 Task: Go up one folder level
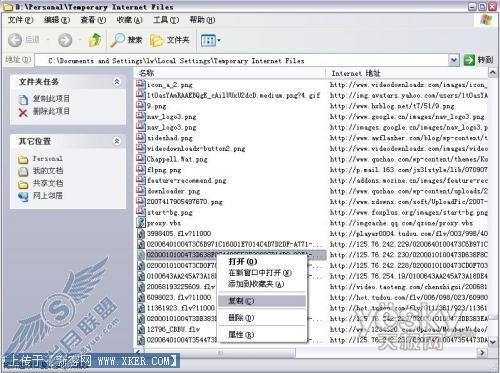click(95, 40)
